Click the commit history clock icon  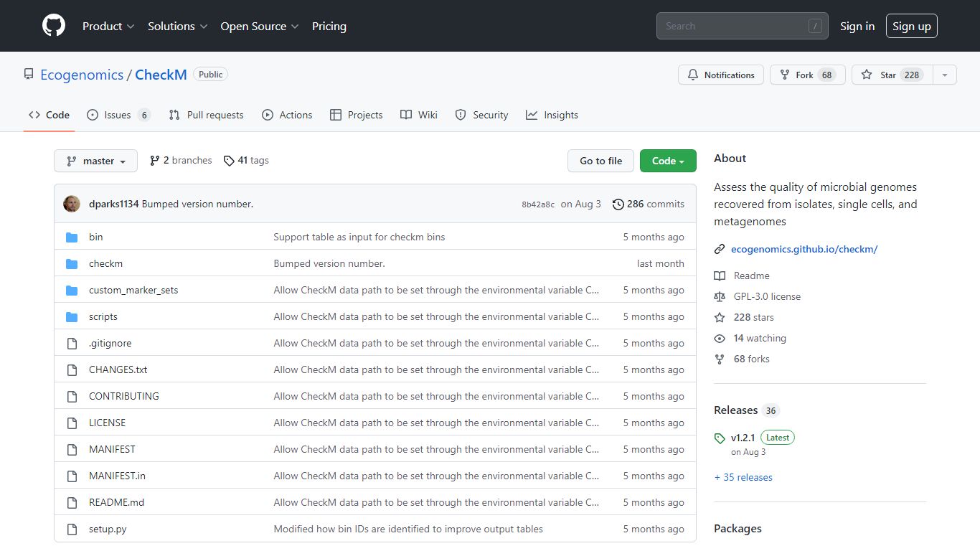tap(618, 204)
